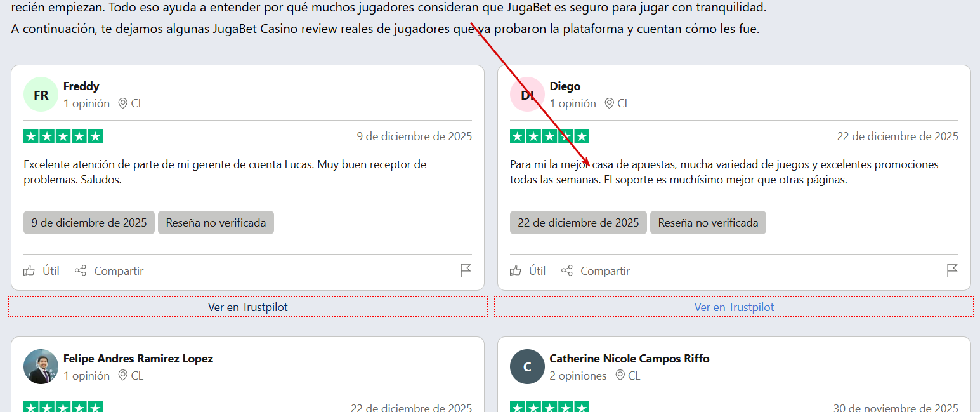The width and height of the screenshot is (980, 412).
Task: Click Útil label on Diego's review
Action: [537, 271]
